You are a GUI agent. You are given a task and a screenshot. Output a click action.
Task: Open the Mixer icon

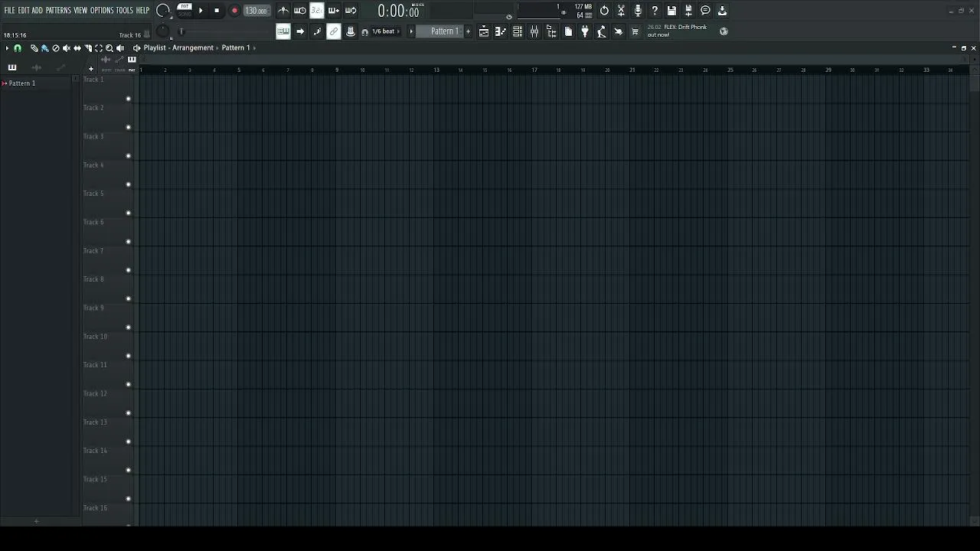pyautogui.click(x=534, y=31)
